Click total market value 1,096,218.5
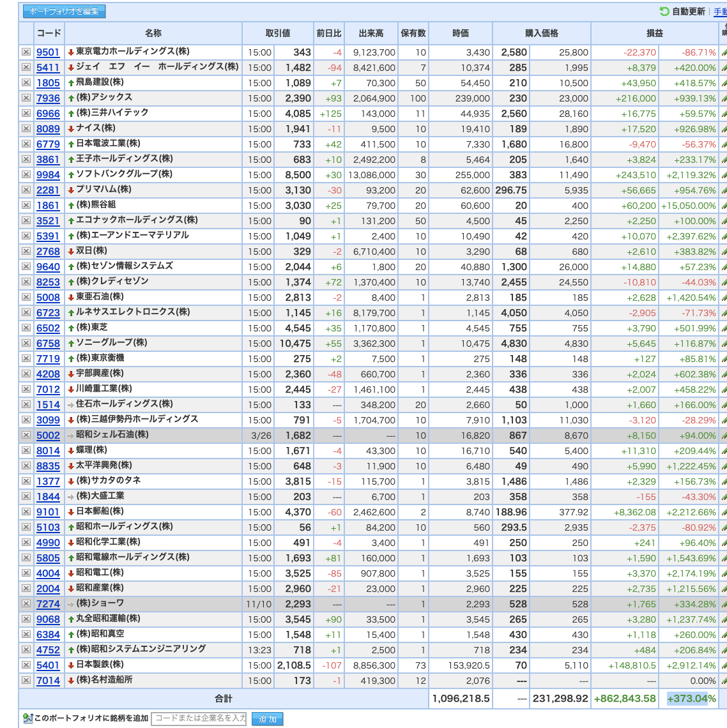The height and width of the screenshot is (728, 727). 461,699
